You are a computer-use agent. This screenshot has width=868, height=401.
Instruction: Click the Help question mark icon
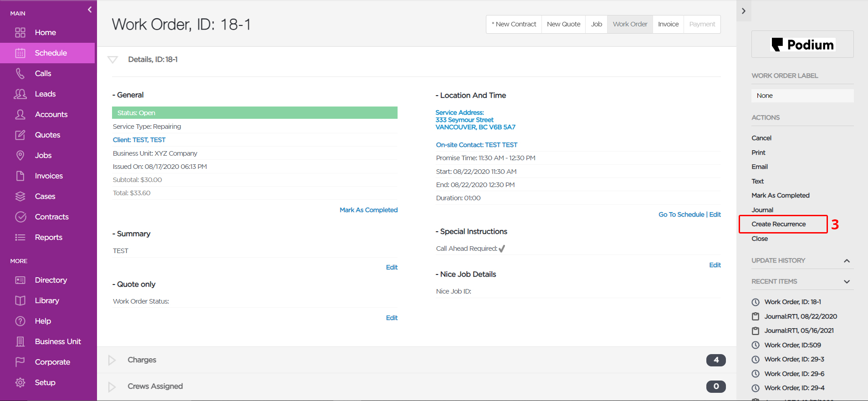[20, 321]
